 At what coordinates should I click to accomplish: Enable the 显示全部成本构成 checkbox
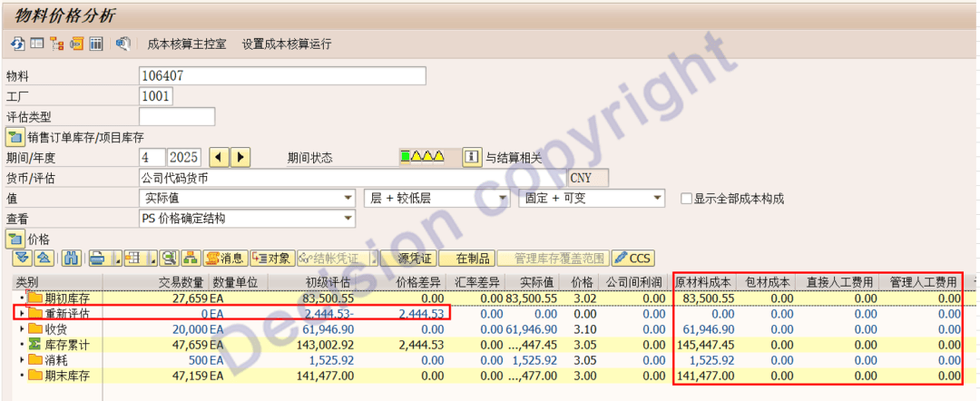(x=686, y=199)
